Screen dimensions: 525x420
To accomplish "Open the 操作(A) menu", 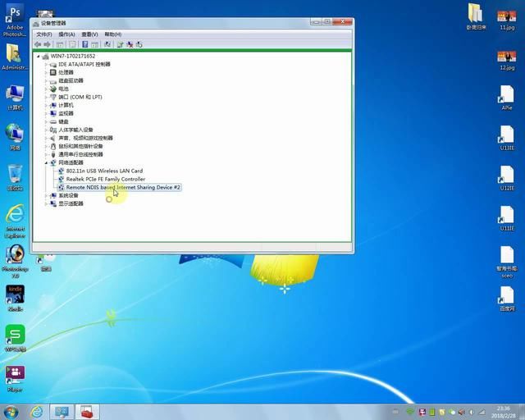I will [x=66, y=34].
